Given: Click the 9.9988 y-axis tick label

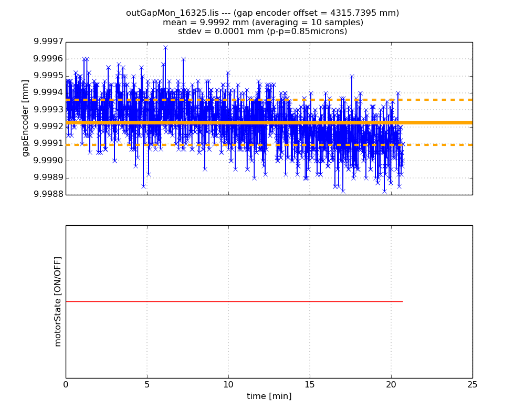Looking at the screenshot, I should [x=48, y=194].
